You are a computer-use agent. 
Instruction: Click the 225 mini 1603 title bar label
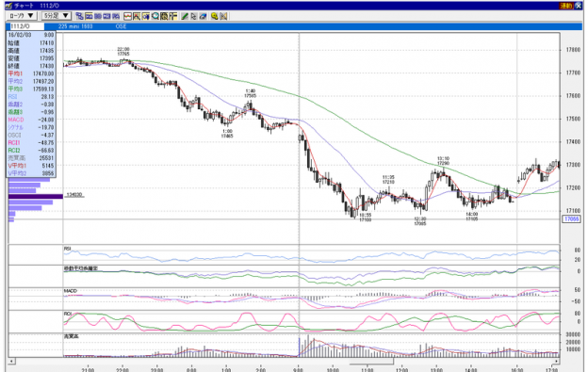coord(75,26)
